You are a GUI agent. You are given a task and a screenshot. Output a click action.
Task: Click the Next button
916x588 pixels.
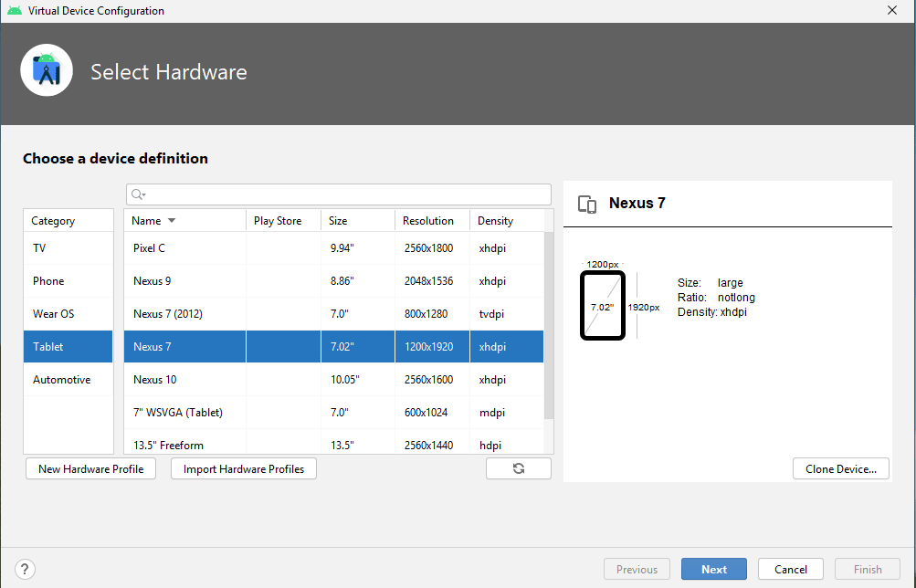[714, 569]
